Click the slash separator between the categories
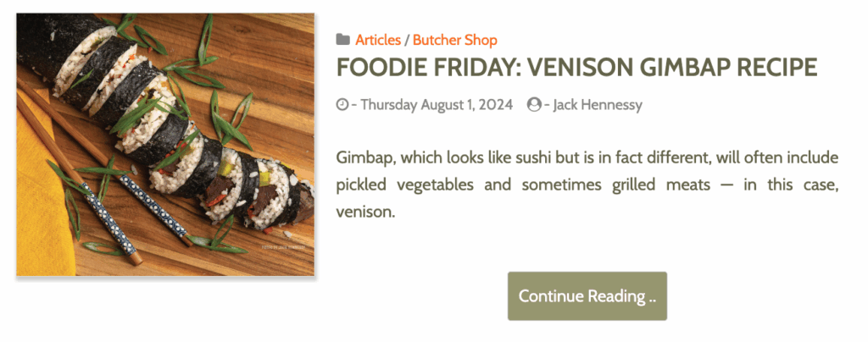The width and height of the screenshot is (868, 342). [407, 40]
